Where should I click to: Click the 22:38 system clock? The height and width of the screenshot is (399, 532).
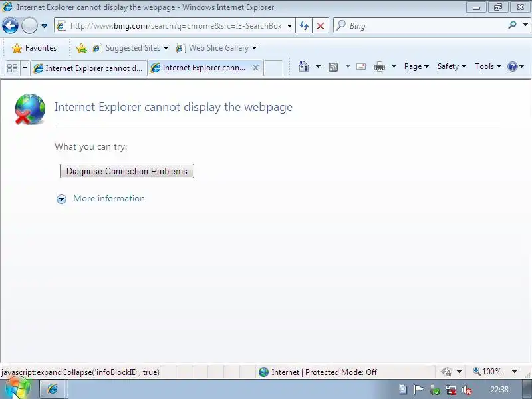click(499, 390)
